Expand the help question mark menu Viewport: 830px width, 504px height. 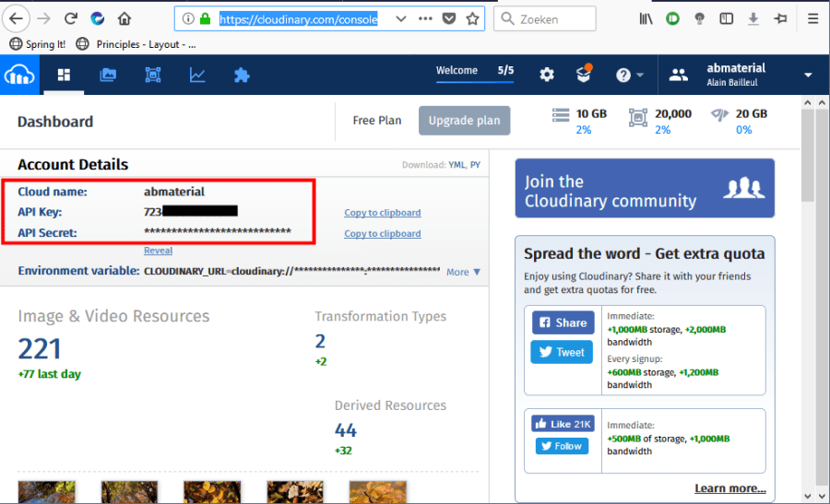(x=630, y=76)
